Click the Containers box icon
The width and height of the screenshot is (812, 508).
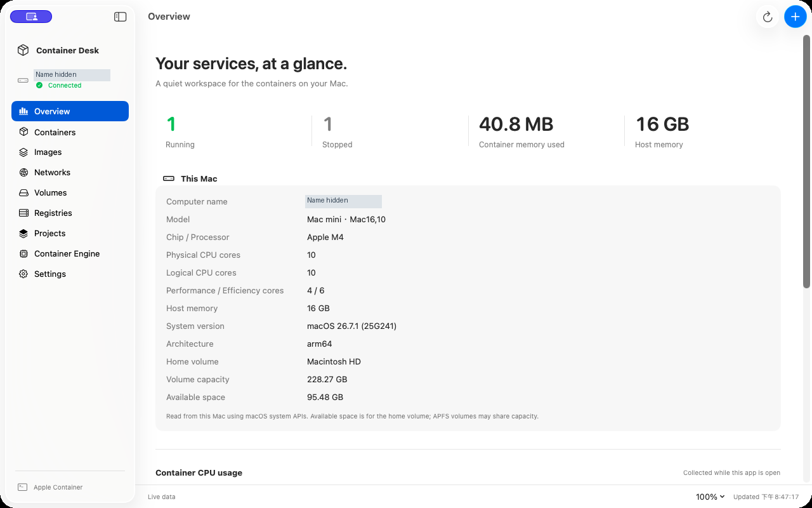(x=23, y=132)
